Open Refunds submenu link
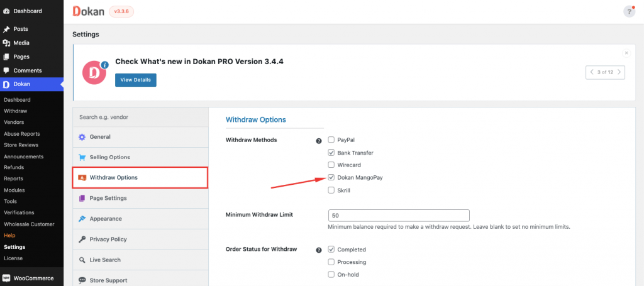This screenshot has height=286, width=644. coord(14,167)
